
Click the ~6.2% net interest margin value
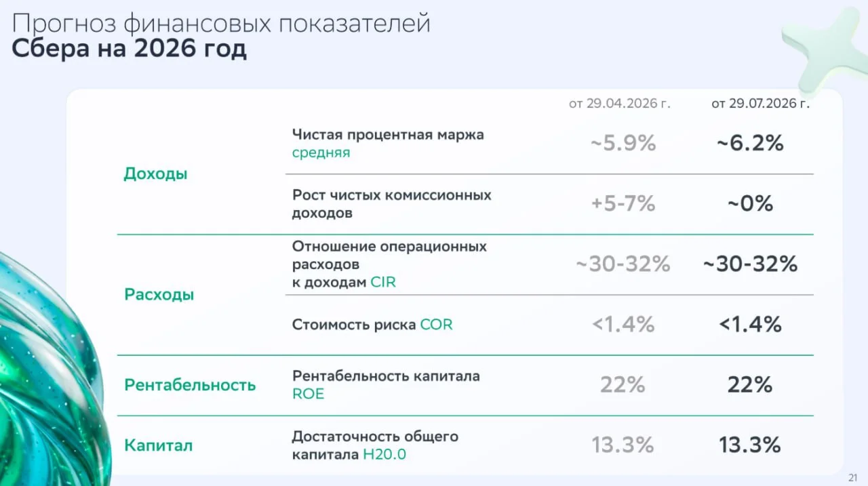[x=750, y=144]
